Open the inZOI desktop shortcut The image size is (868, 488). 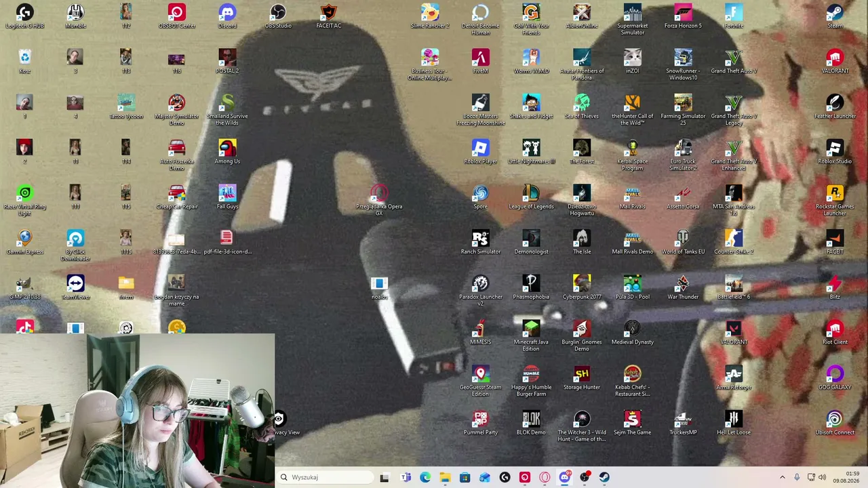coord(633,62)
